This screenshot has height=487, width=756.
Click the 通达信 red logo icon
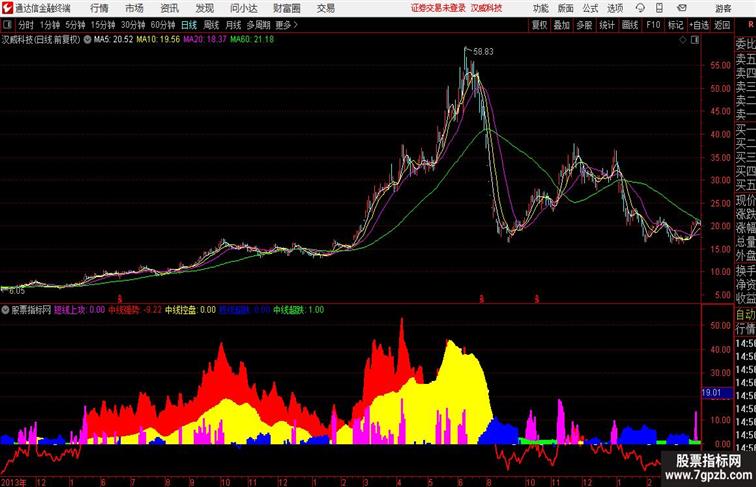pyautogui.click(x=7, y=8)
